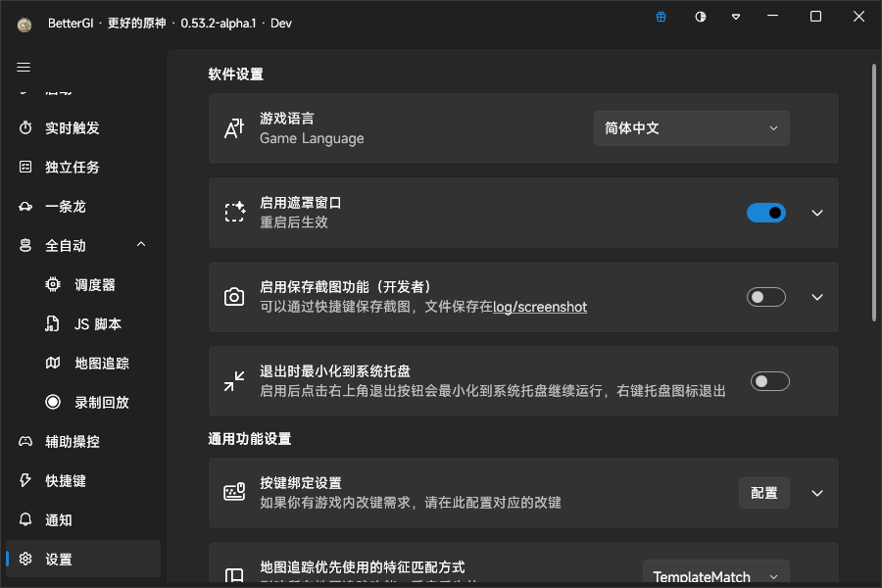Click the BetterGI app logo icon

point(24,24)
